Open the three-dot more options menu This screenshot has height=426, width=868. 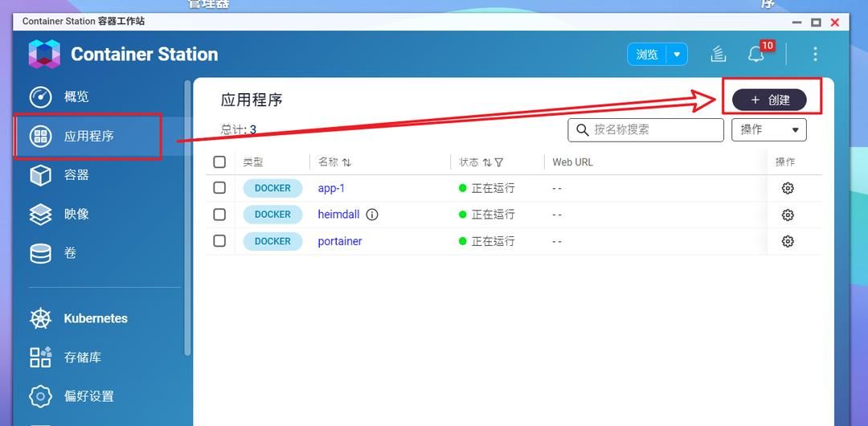coord(815,54)
